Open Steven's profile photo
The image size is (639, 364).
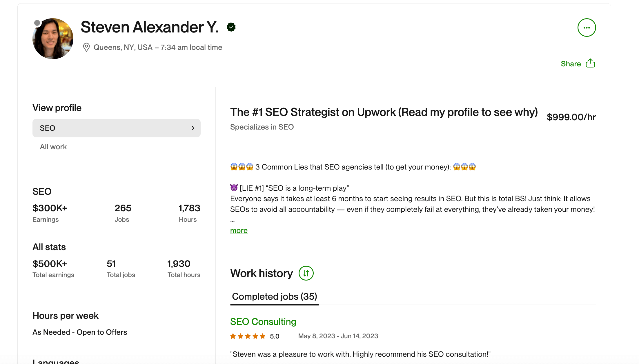pyautogui.click(x=53, y=39)
